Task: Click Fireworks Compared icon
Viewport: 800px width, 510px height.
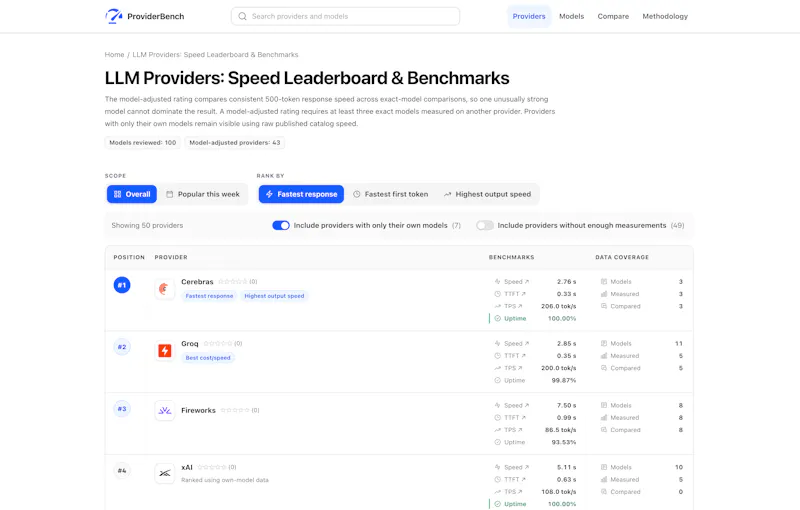Action: (x=604, y=429)
